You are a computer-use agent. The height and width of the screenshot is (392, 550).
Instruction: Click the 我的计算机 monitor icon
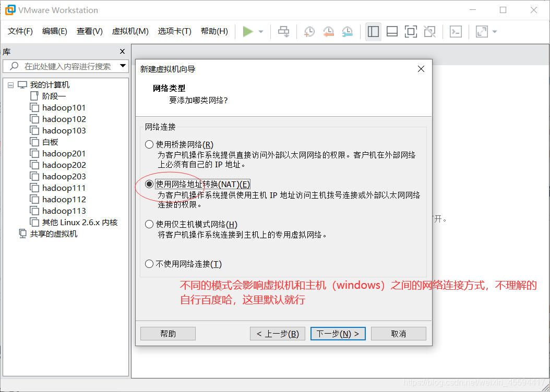[x=22, y=85]
